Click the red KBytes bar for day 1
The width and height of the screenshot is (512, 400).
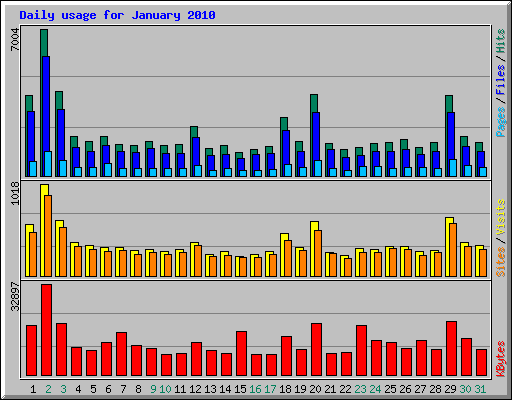31,351
